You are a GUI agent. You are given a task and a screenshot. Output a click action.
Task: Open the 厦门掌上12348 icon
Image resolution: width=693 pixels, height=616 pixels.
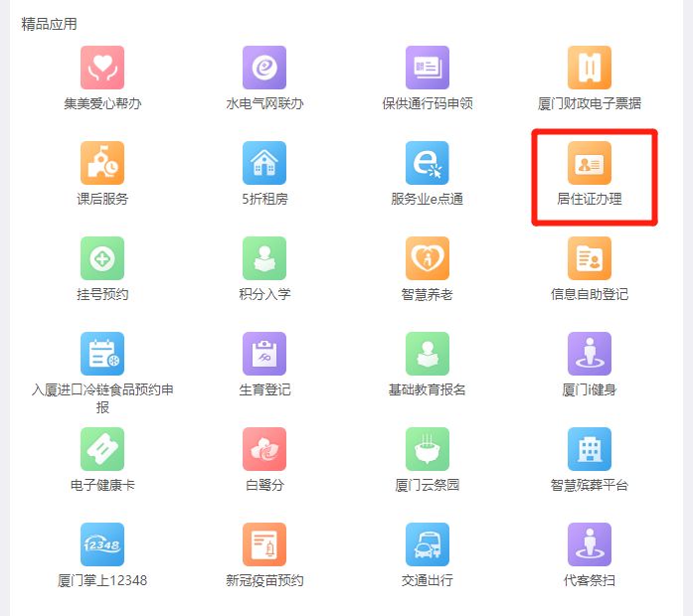[x=102, y=544]
